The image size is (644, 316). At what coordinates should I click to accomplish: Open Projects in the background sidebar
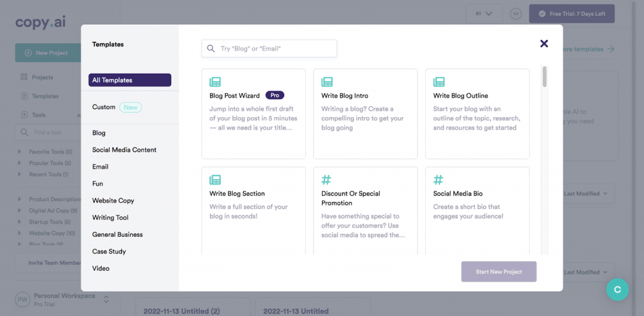point(42,77)
